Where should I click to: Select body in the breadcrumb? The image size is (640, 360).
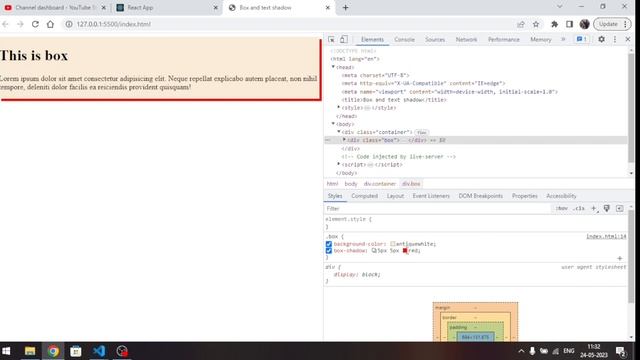351,184
